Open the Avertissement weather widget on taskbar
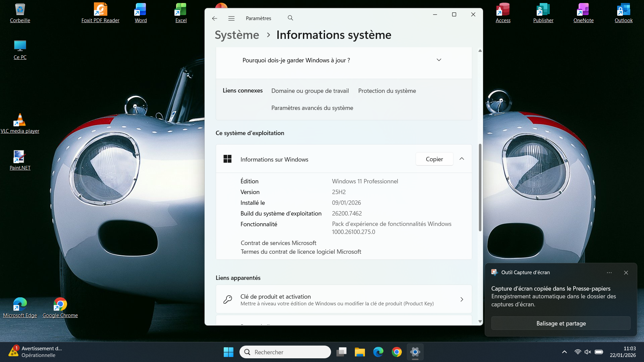 35,352
